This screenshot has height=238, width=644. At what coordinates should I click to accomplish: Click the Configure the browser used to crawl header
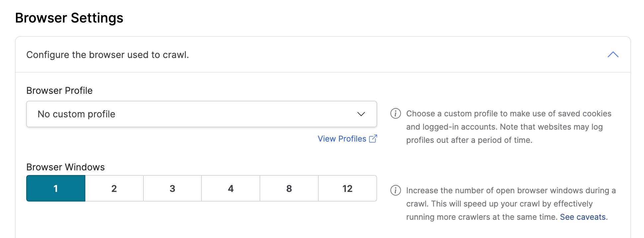(108, 55)
